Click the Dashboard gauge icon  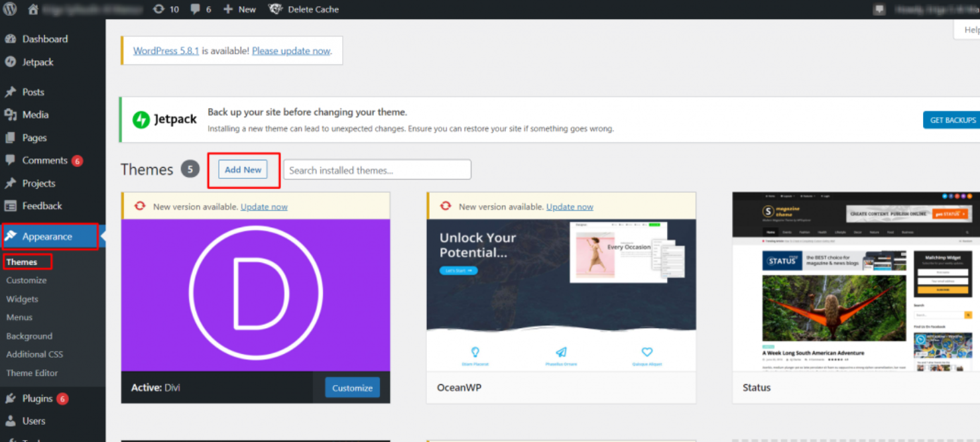[x=11, y=39]
